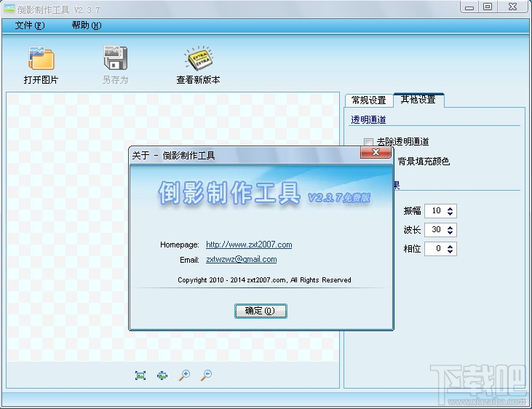Click the V2.3.7免费版 version label

click(339, 197)
